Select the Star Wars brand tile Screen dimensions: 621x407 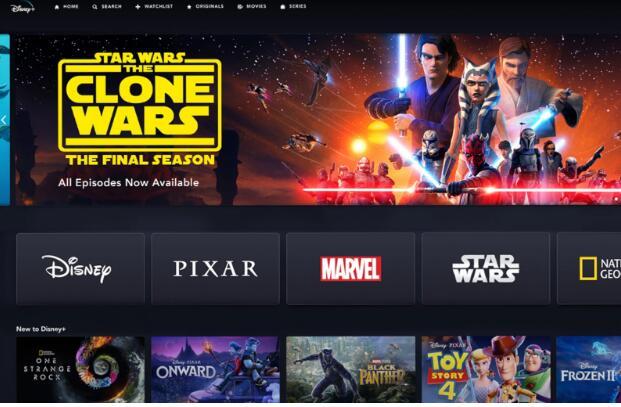(x=486, y=269)
